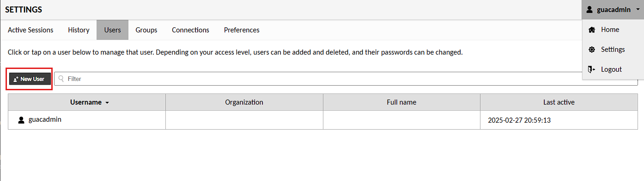Viewport: 644px width, 181px height.
Task: Choose Settings from the user menu
Action: coord(613,50)
